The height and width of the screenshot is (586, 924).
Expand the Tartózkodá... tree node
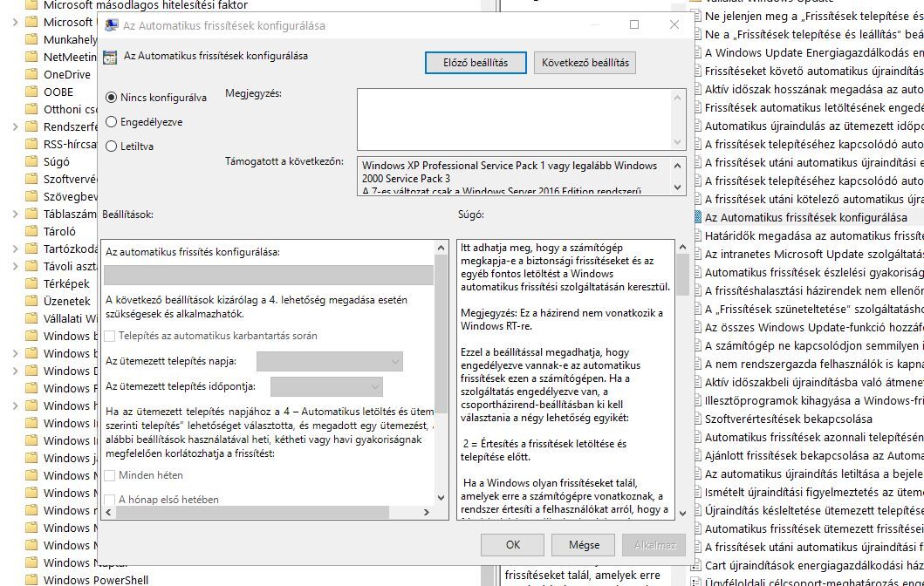[x=16, y=249]
